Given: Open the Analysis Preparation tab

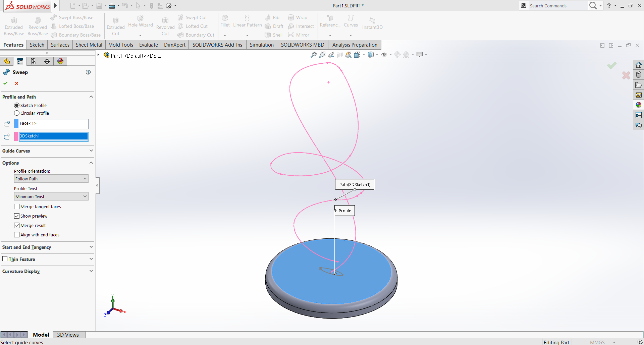Looking at the screenshot, I should 355,45.
